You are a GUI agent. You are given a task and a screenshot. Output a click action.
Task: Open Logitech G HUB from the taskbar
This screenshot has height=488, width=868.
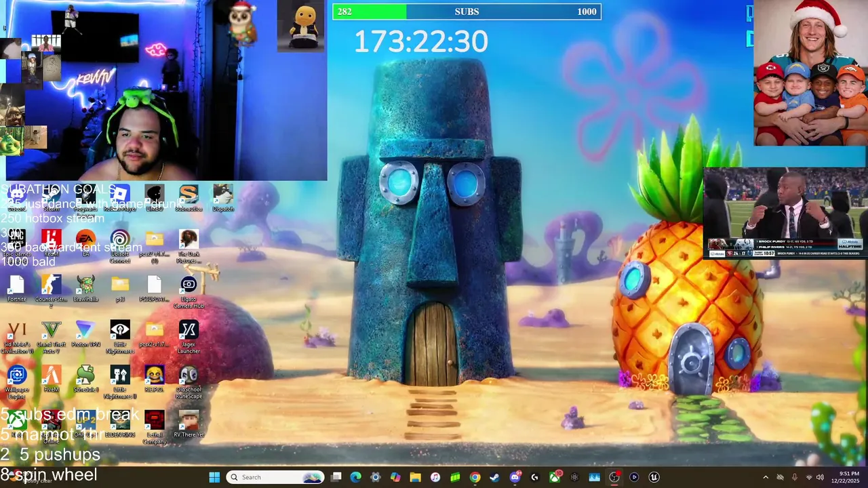tap(534, 477)
